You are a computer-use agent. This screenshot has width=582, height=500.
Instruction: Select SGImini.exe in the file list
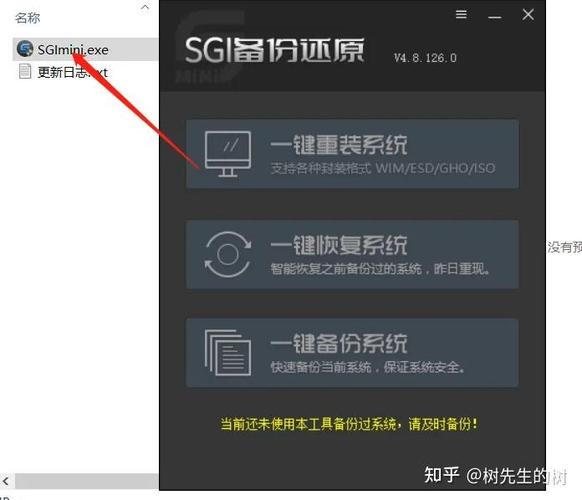tap(86, 49)
